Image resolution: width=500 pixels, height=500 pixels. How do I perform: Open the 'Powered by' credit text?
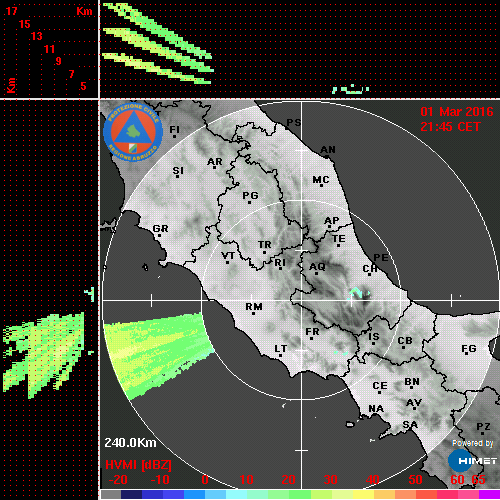(x=472, y=443)
